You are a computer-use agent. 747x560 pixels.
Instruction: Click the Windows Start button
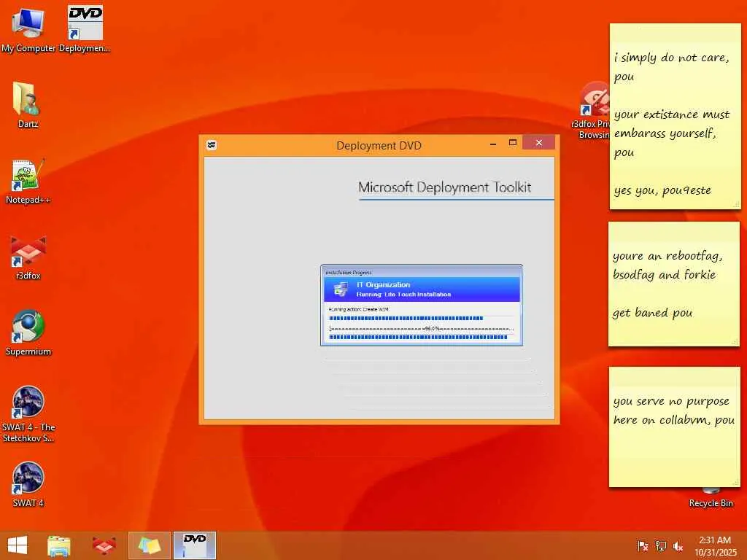click(x=18, y=545)
